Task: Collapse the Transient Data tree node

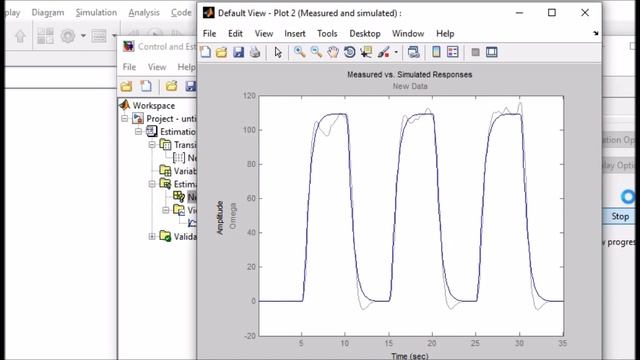Action: [x=152, y=145]
